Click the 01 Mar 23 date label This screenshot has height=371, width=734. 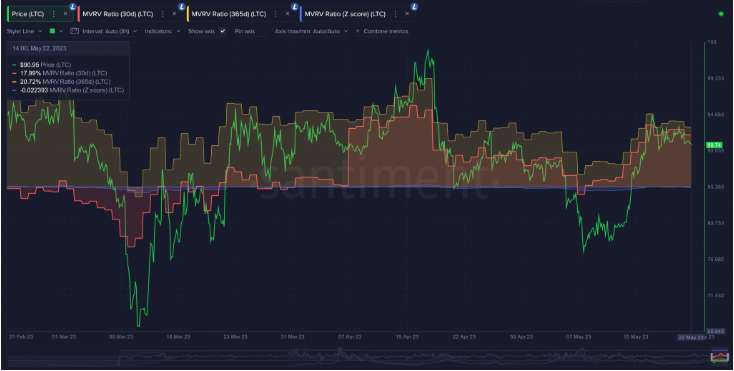point(64,337)
